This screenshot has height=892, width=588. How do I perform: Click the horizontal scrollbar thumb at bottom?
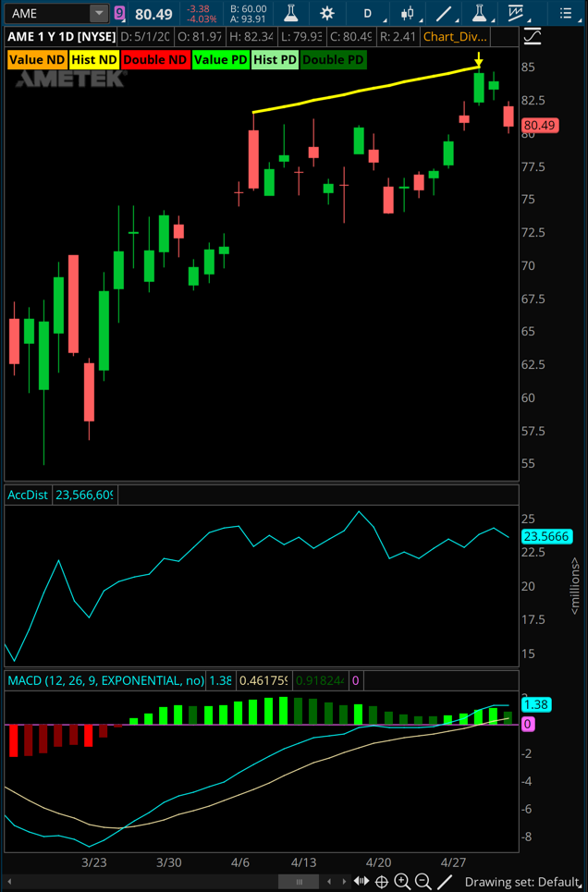299,883
